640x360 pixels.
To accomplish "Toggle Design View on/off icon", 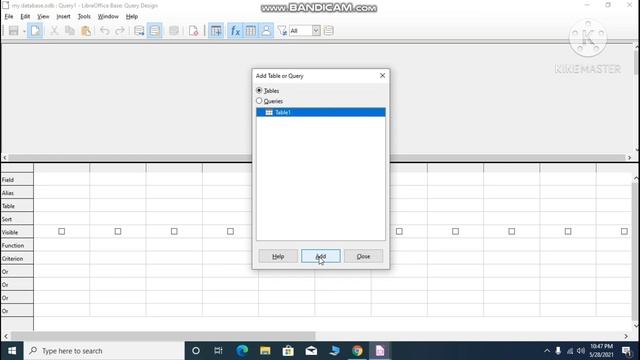I will pyautogui.click(x=155, y=31).
